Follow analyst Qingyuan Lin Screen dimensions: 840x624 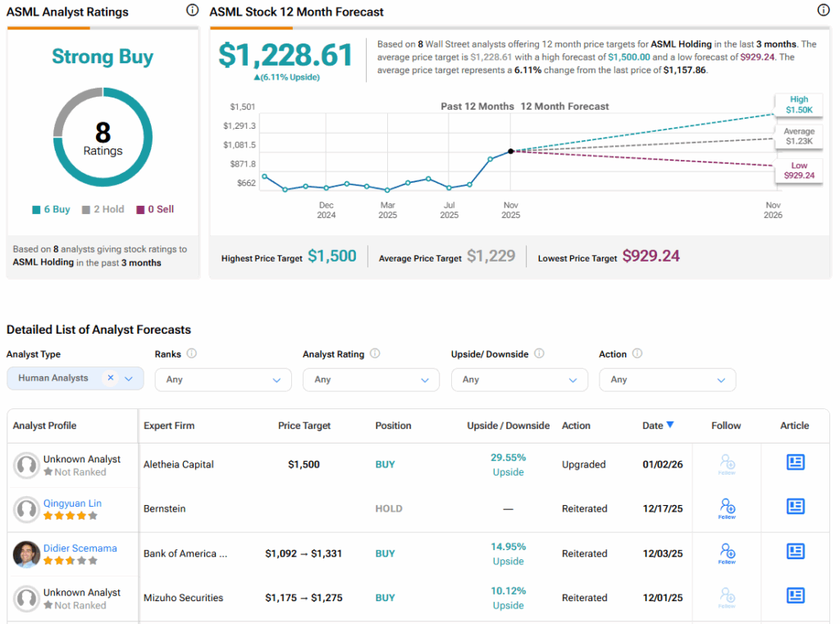pos(727,508)
